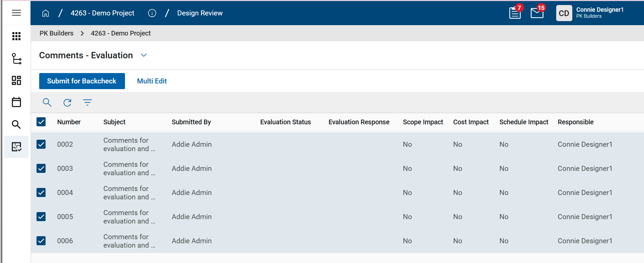The height and width of the screenshot is (263, 644).
Task: Open the project info icon
Action: point(152,13)
